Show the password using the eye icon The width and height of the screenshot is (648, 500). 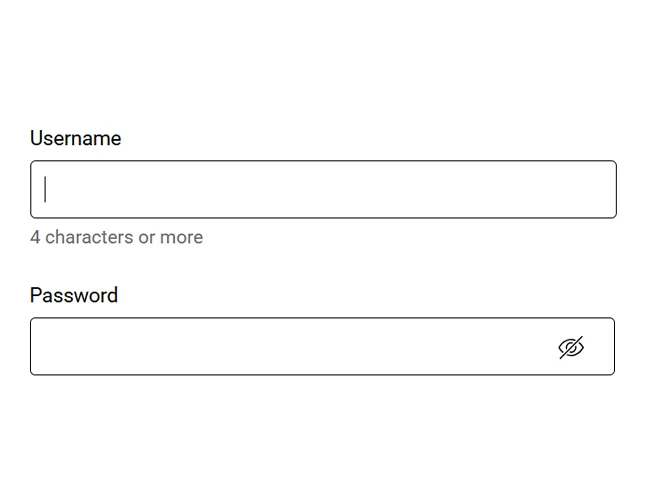[x=571, y=347]
